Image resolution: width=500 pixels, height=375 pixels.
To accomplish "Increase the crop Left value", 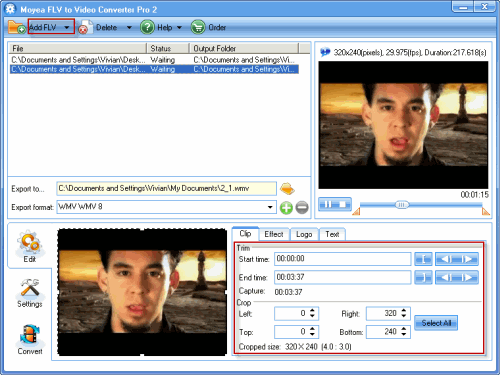I will pos(312,310).
